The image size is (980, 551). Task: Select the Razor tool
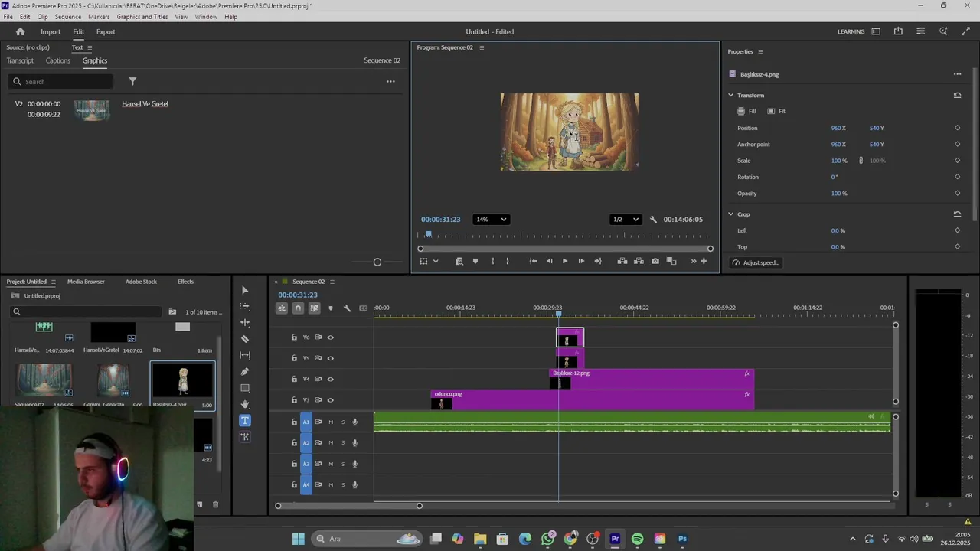pos(245,339)
